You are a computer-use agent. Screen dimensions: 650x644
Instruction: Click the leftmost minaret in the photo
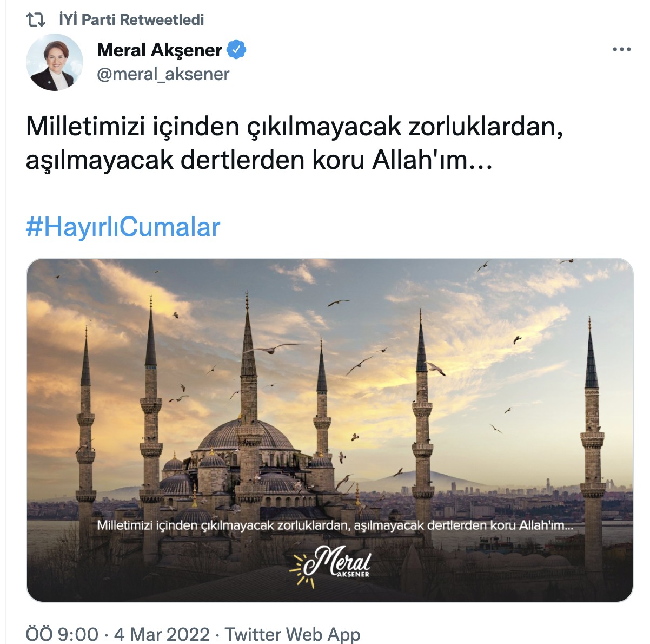tap(86, 428)
